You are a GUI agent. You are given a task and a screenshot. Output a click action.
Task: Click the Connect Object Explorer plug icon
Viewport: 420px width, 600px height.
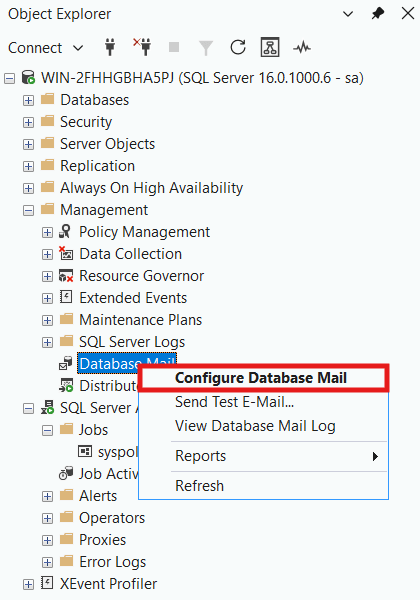(110, 47)
